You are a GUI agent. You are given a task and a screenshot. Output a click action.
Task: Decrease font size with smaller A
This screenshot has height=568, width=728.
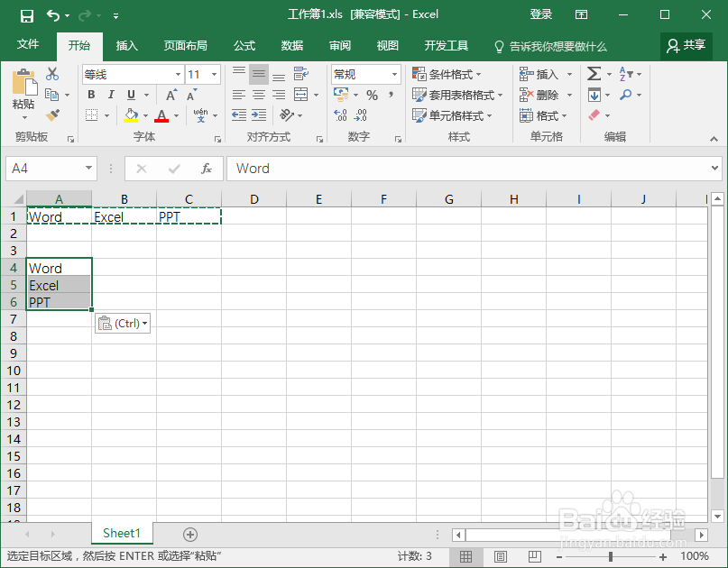tap(191, 95)
